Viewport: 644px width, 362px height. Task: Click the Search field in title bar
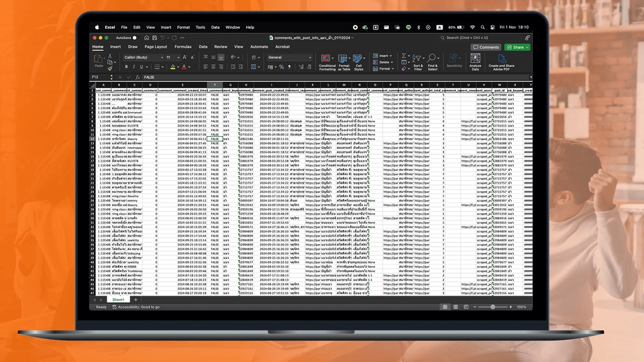(480, 38)
